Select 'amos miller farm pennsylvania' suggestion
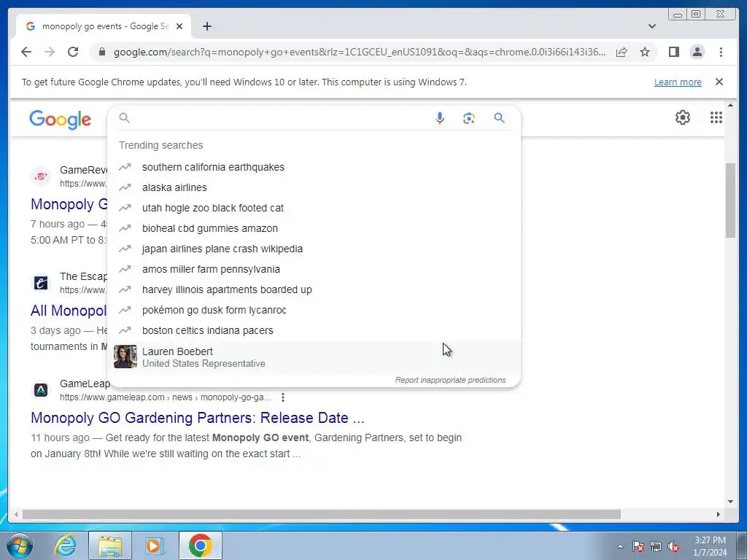Screen dimensions: 747x560 click(x=314, y=270)
